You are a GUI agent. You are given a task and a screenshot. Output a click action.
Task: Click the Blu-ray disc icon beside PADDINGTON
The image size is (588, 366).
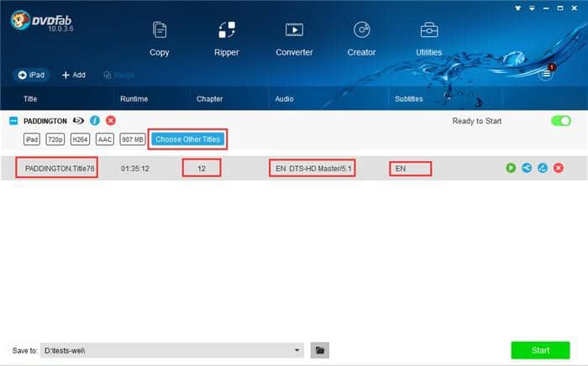78,121
